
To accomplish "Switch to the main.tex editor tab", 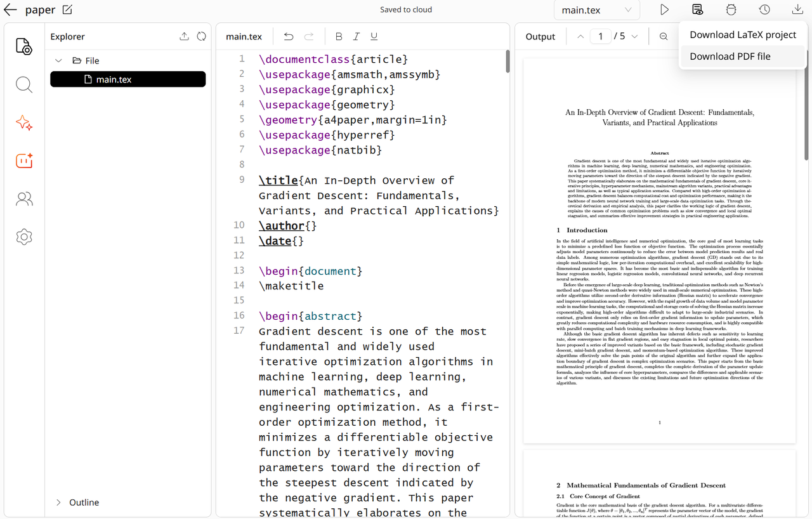I will [x=244, y=36].
